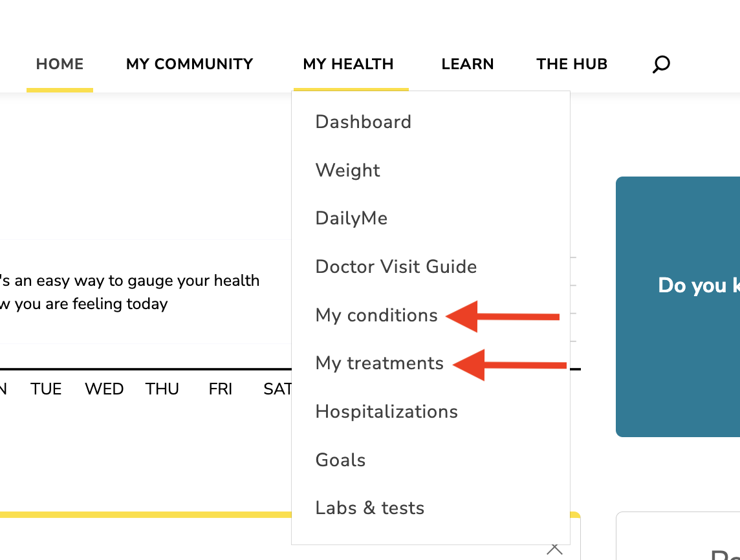The height and width of the screenshot is (560, 740).
Task: Open THE HUB navigation menu
Action: tap(572, 64)
